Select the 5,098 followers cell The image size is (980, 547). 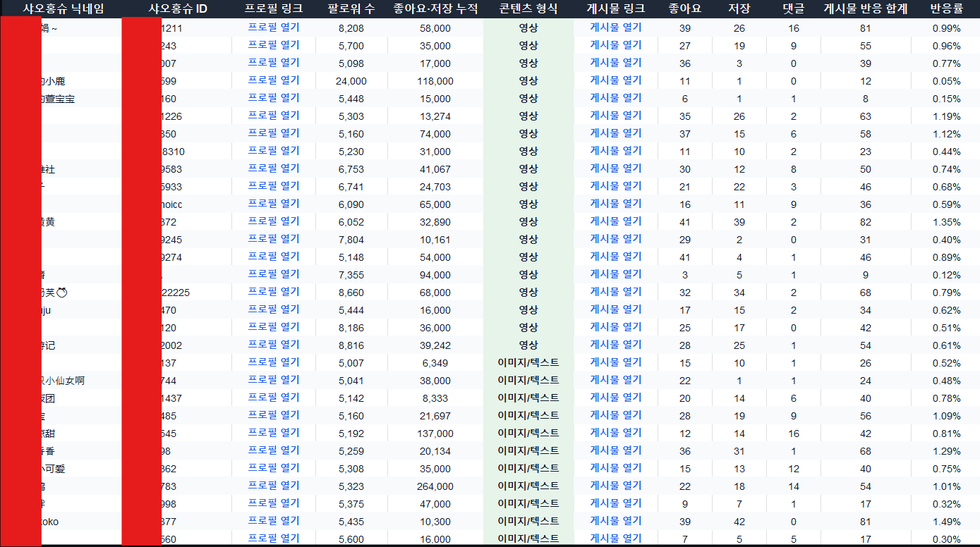tap(351, 64)
